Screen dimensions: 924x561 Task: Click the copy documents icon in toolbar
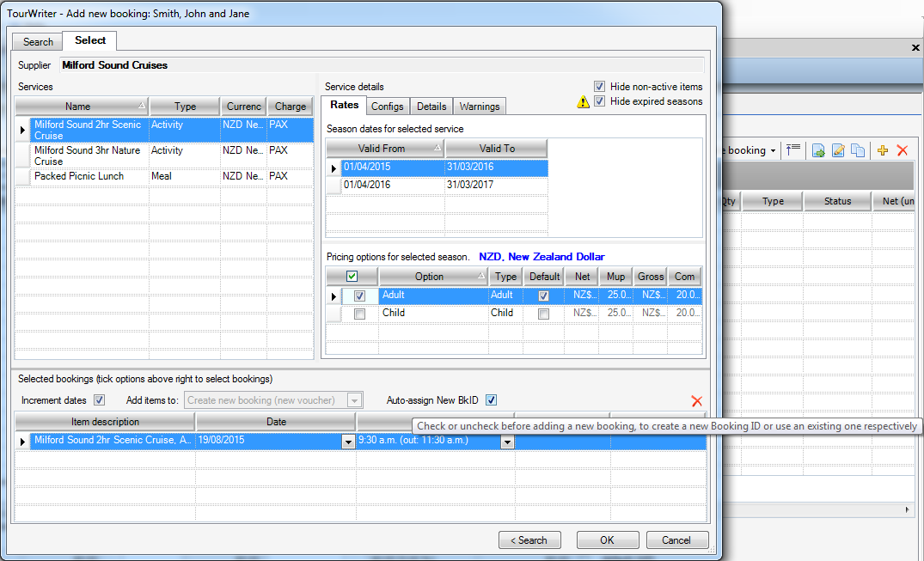[858, 150]
